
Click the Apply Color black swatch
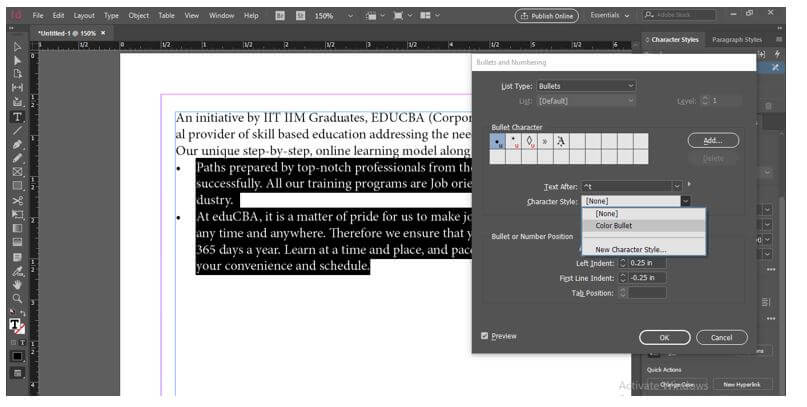(x=17, y=357)
